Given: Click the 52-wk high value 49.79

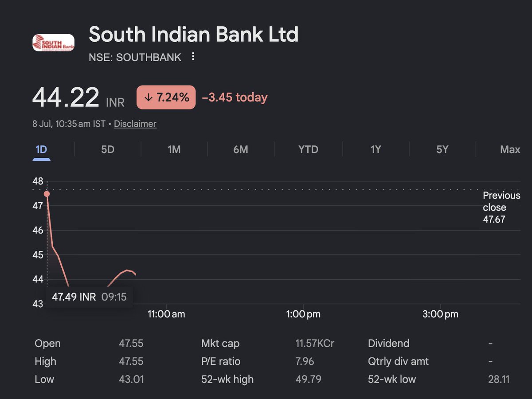Looking at the screenshot, I should tap(308, 379).
